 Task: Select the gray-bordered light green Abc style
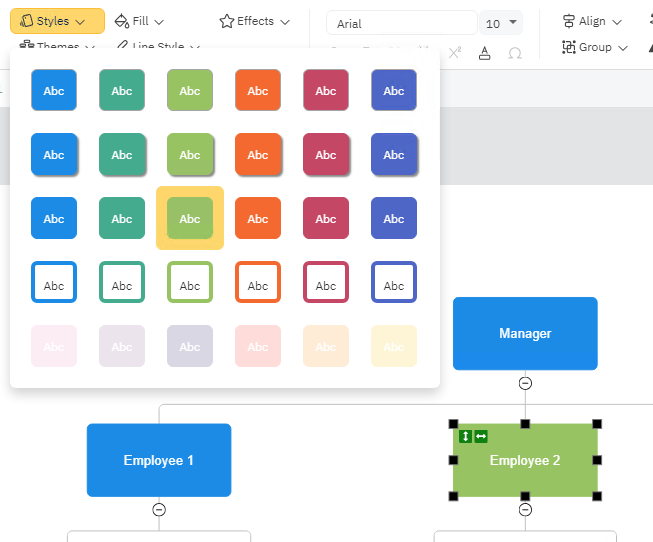tap(190, 90)
